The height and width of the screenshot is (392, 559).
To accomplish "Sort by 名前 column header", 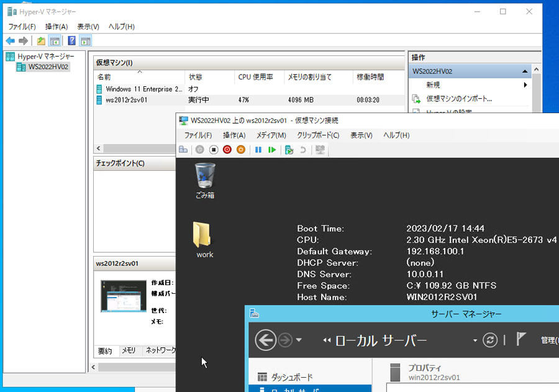I will 140,76.
